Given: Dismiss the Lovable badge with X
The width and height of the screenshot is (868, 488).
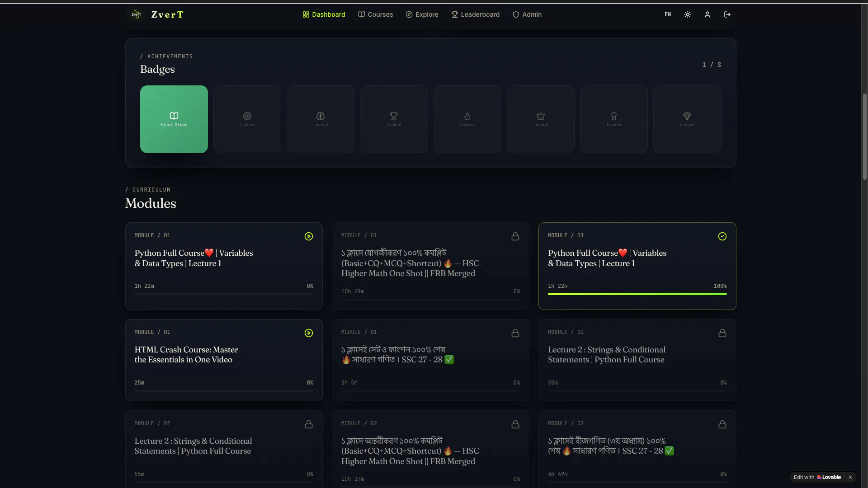Looking at the screenshot, I should point(850,477).
